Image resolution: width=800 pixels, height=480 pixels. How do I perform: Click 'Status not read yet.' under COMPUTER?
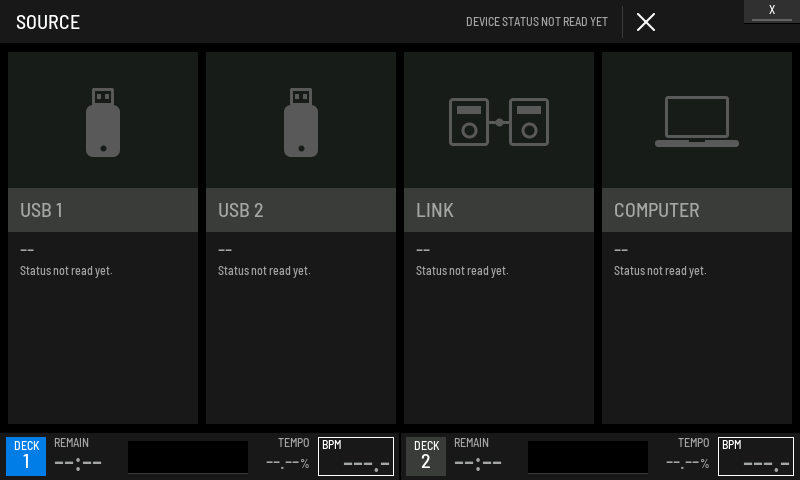[660, 271]
